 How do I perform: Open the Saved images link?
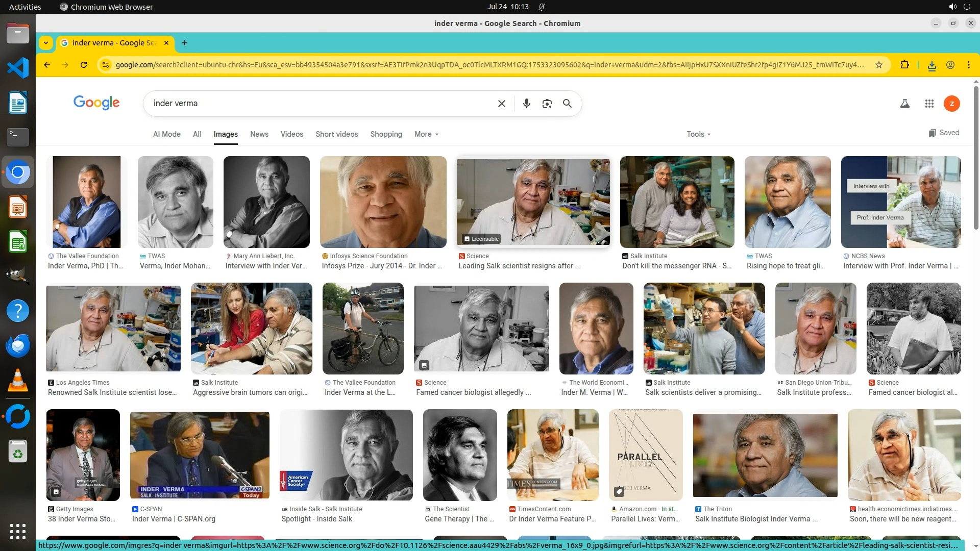(944, 133)
